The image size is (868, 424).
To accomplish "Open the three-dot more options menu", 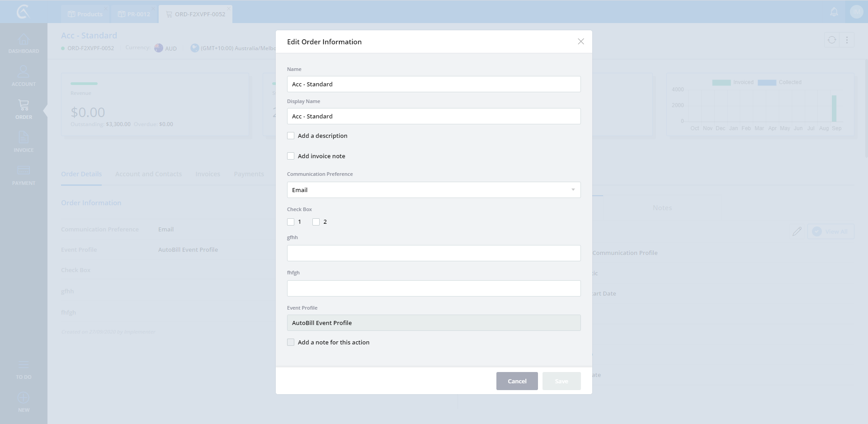I will (847, 40).
